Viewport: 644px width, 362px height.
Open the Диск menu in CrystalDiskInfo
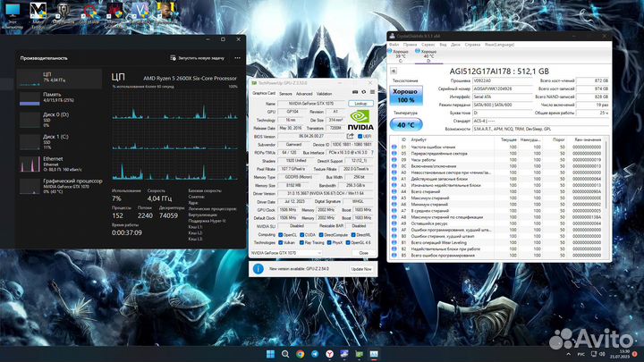click(x=455, y=45)
